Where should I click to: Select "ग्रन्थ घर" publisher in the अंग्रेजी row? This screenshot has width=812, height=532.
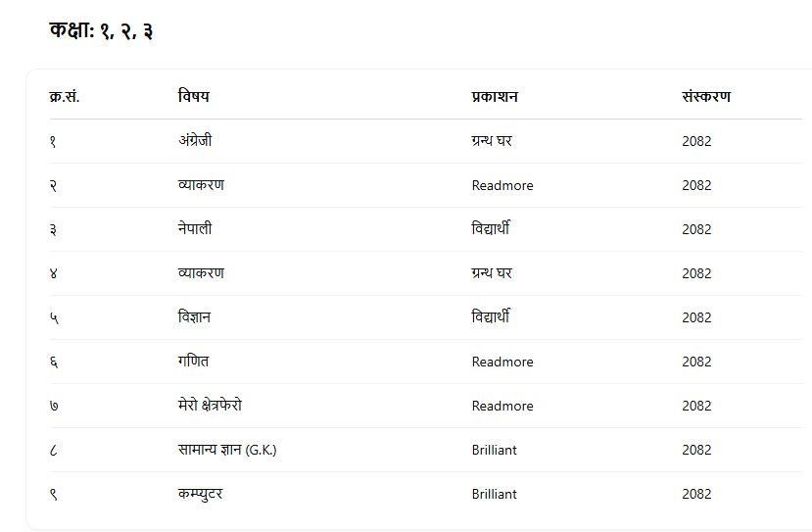point(492,141)
